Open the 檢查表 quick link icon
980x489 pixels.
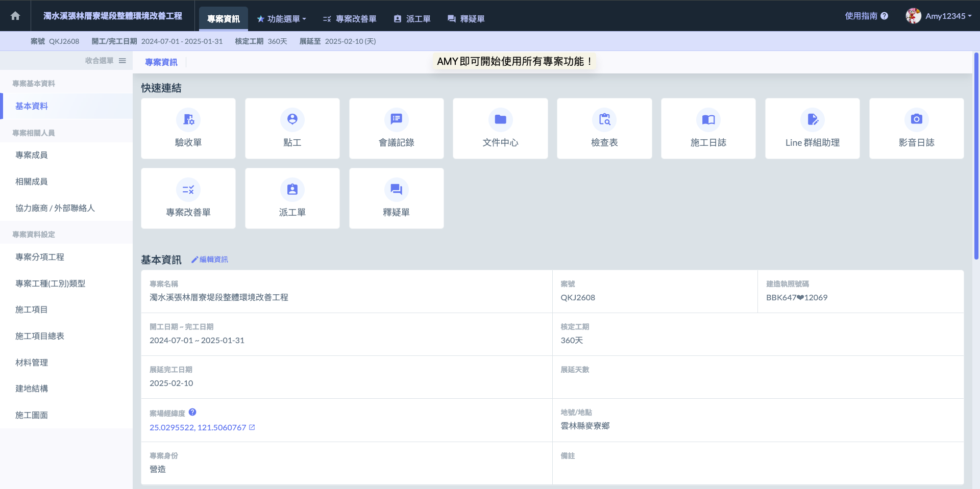tap(604, 119)
